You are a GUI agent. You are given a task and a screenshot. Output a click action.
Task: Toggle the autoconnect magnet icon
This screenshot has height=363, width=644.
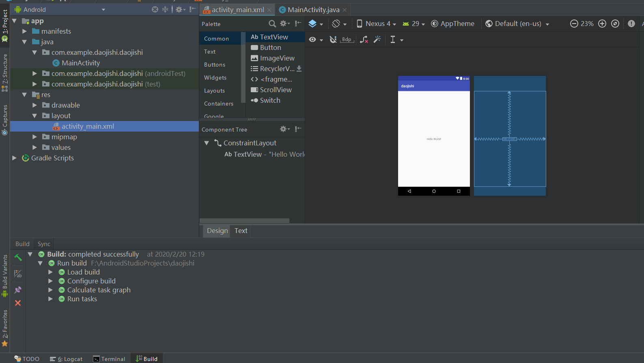pyautogui.click(x=333, y=39)
